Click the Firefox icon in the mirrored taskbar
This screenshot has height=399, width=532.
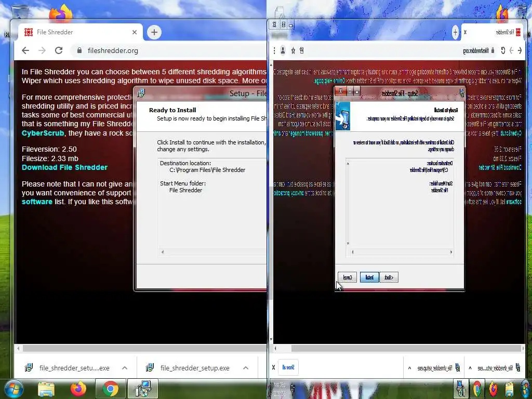tap(494, 389)
